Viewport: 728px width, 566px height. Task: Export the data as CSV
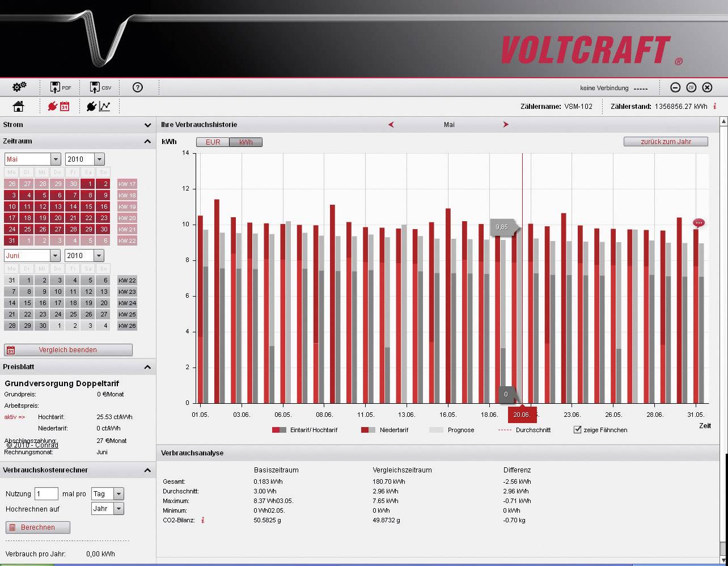click(x=100, y=87)
